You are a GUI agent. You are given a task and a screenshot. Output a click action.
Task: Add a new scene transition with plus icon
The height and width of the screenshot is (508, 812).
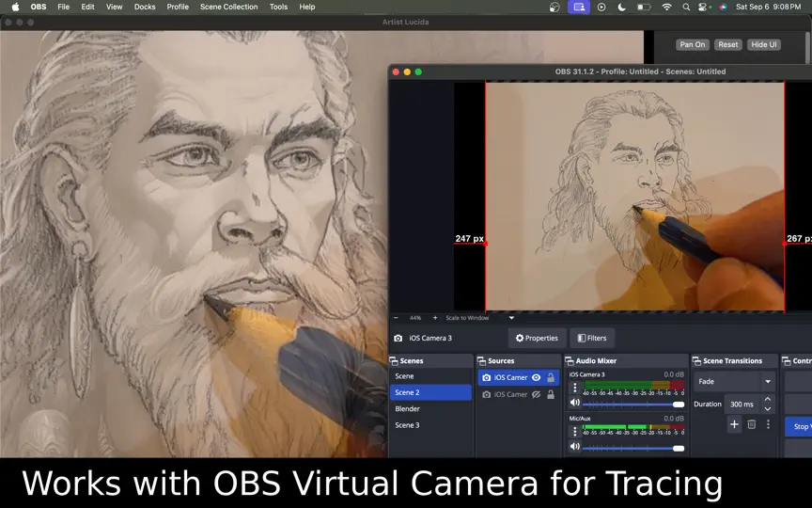tap(734, 424)
